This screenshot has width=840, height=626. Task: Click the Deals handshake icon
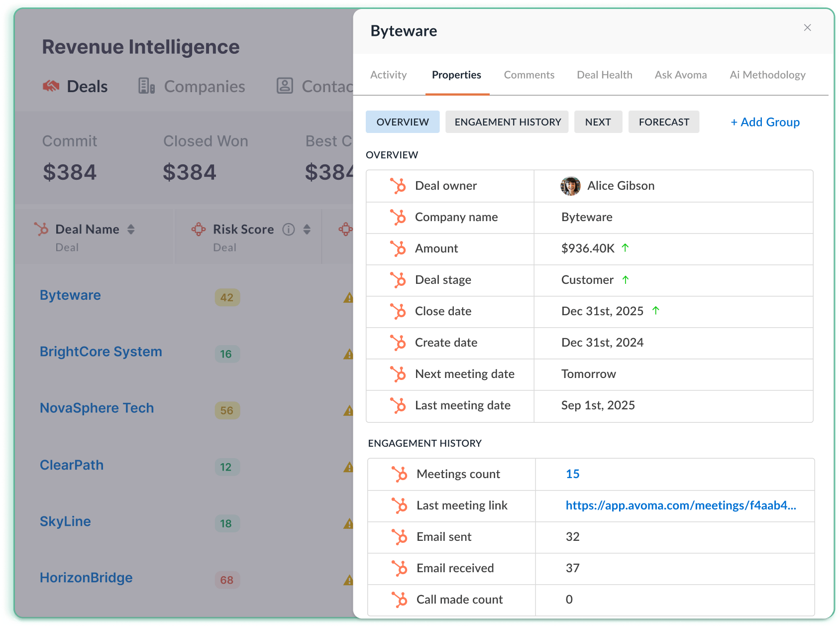(51, 86)
